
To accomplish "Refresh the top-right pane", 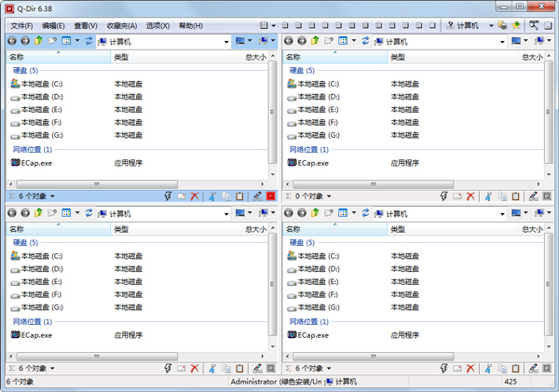I will tap(365, 41).
